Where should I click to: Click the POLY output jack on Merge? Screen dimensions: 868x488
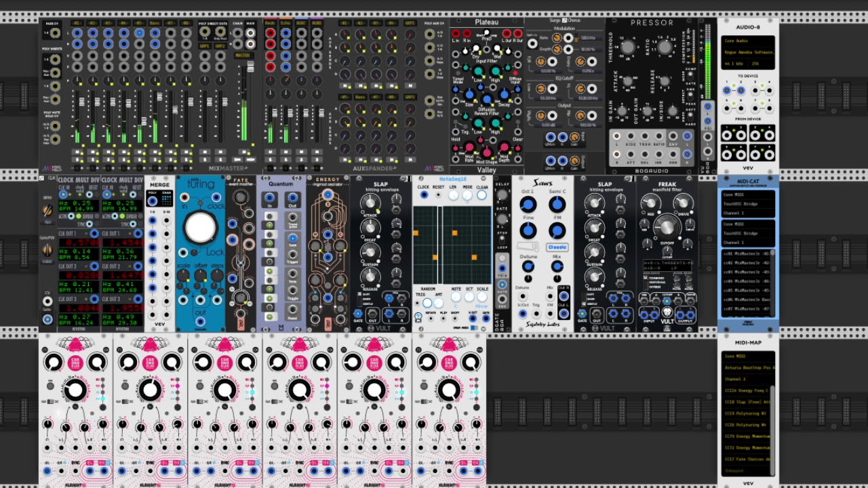[x=153, y=201]
